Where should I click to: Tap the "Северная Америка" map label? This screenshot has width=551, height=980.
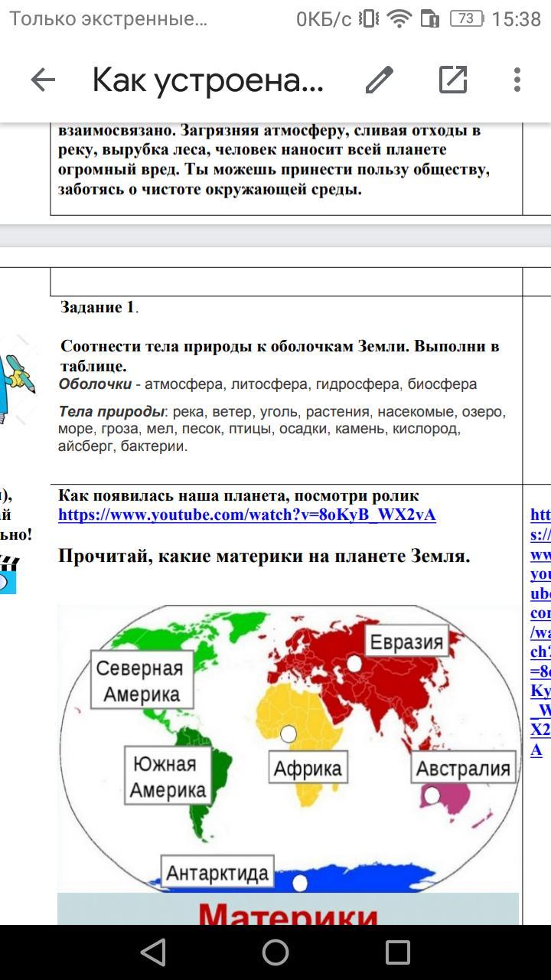[140, 681]
